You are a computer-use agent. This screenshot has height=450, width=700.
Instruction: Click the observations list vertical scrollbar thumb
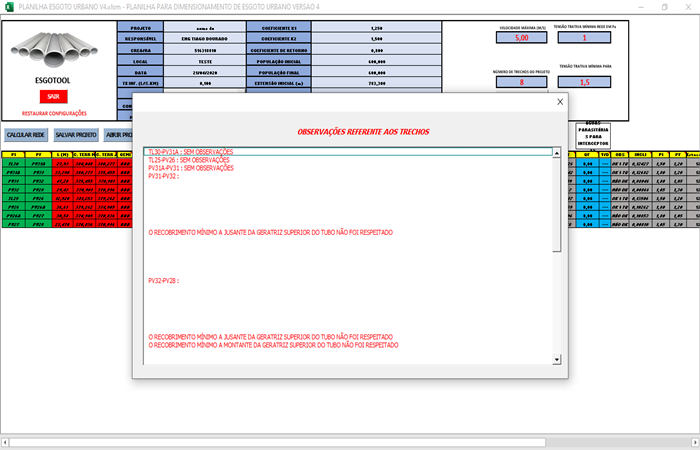coord(557,200)
